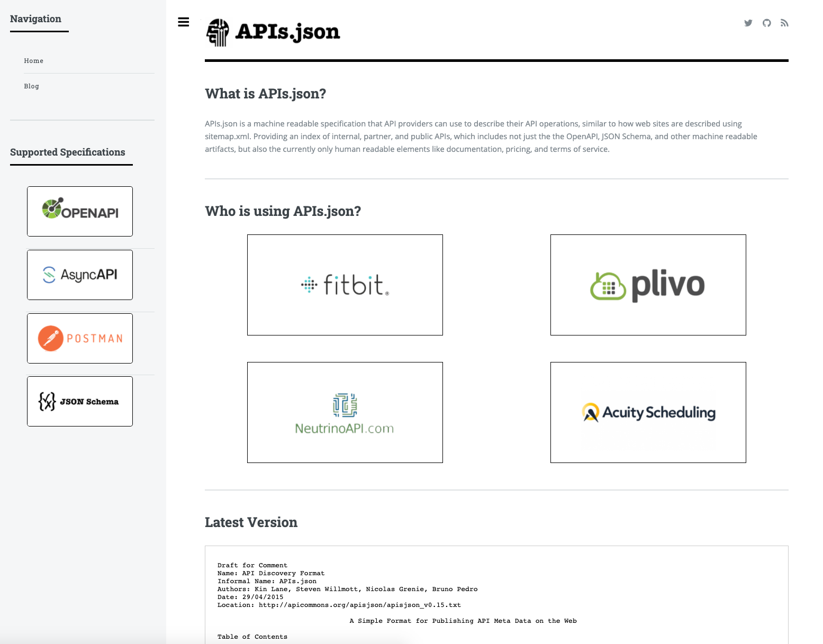823x644 pixels.
Task: Open the GitHub icon link
Action: (x=766, y=23)
